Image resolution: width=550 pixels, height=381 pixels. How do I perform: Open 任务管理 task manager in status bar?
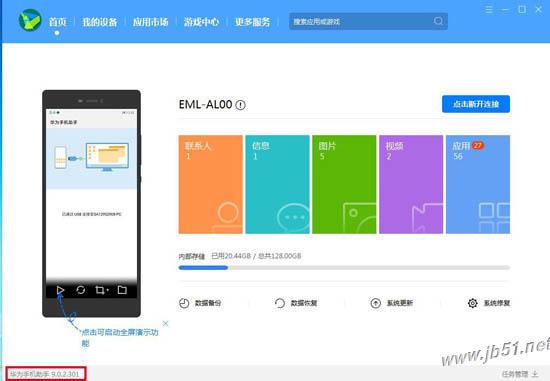(515, 374)
